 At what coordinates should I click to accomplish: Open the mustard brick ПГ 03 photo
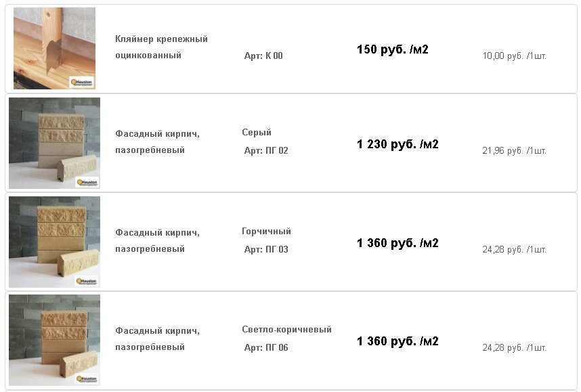[54, 242]
